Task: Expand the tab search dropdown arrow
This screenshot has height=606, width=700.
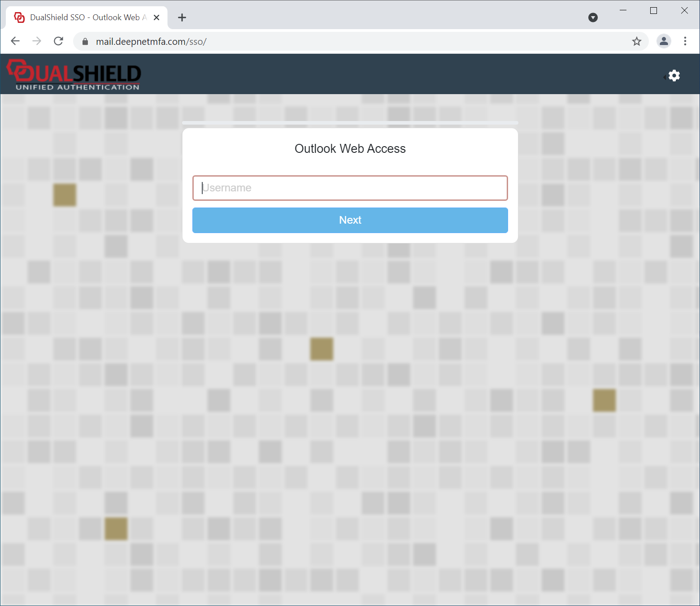Action: click(x=593, y=17)
